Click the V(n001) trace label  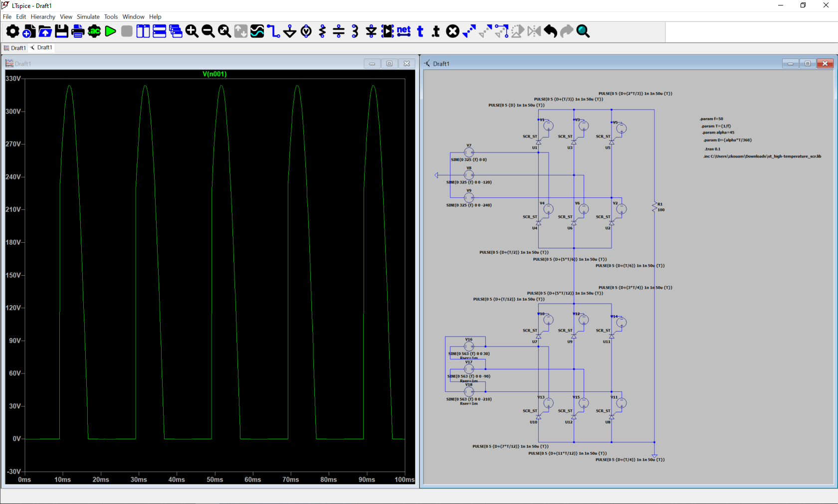coord(214,74)
